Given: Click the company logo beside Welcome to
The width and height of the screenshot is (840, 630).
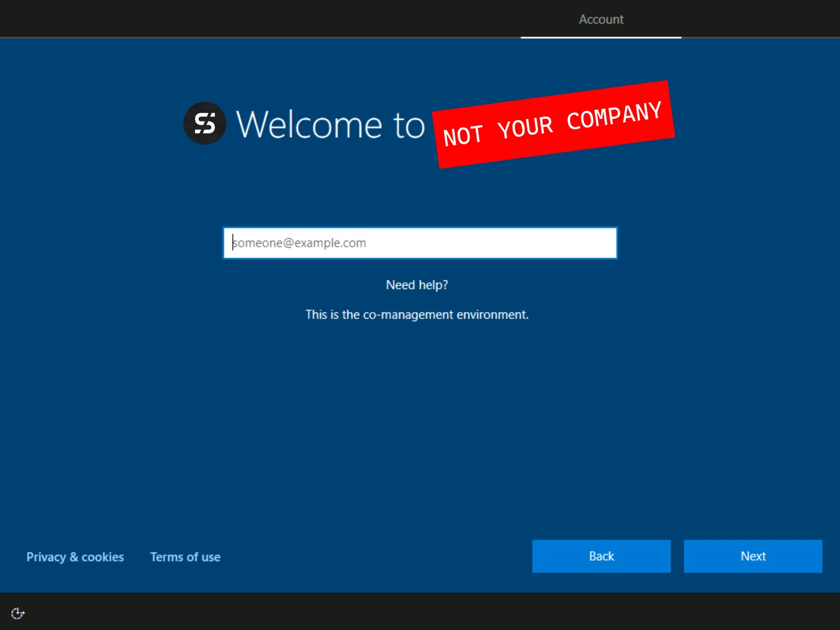Looking at the screenshot, I should [x=205, y=123].
